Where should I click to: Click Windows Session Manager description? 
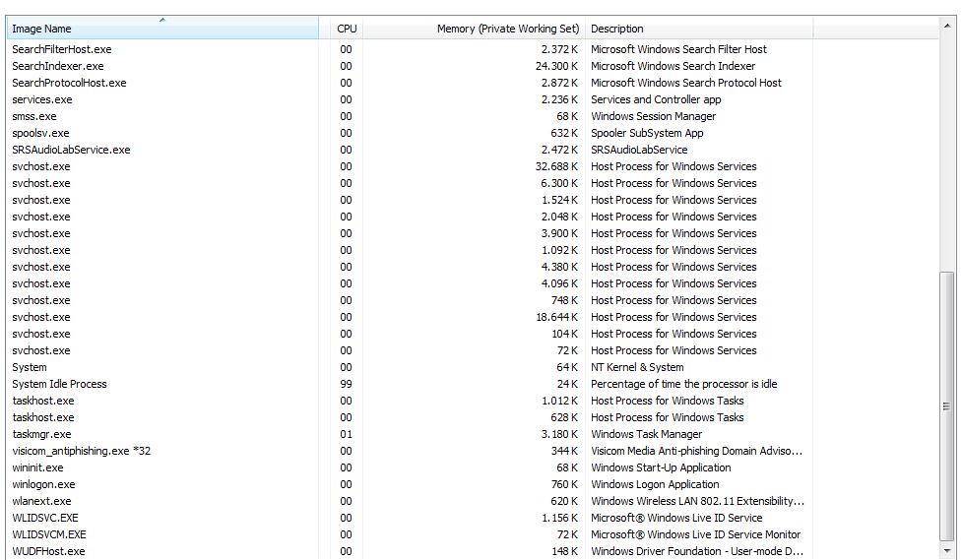654,116
